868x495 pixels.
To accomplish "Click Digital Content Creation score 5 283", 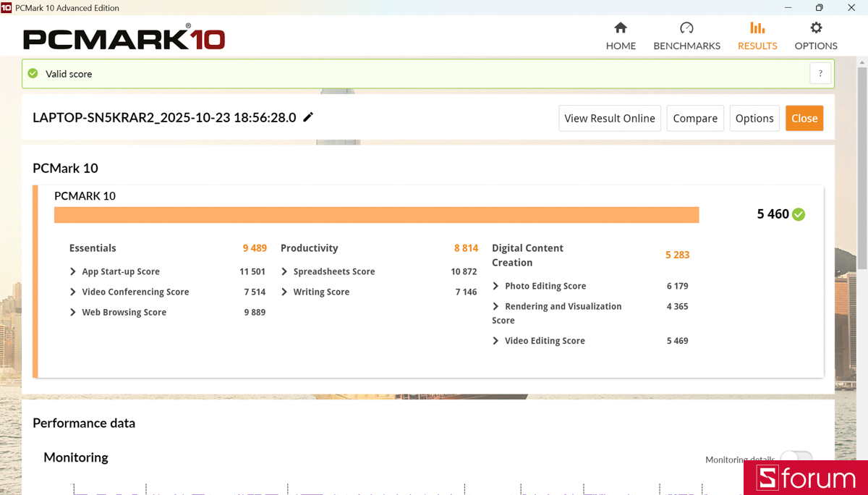I will 677,255.
